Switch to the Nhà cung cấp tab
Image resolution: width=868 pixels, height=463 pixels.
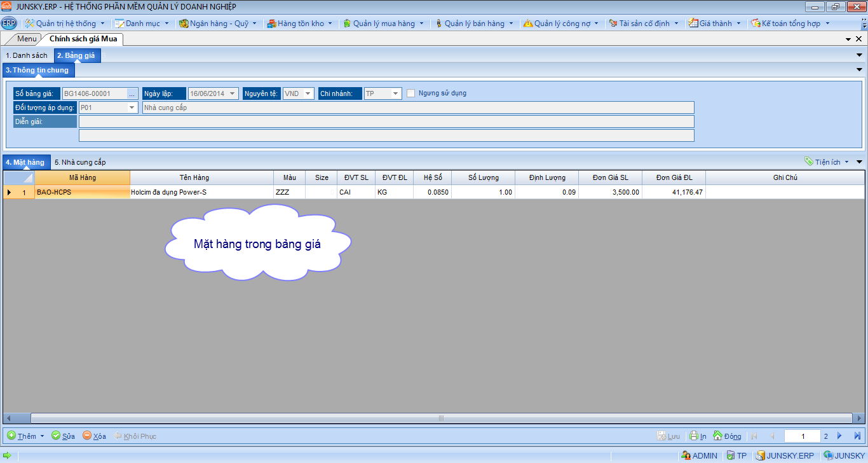tap(80, 162)
